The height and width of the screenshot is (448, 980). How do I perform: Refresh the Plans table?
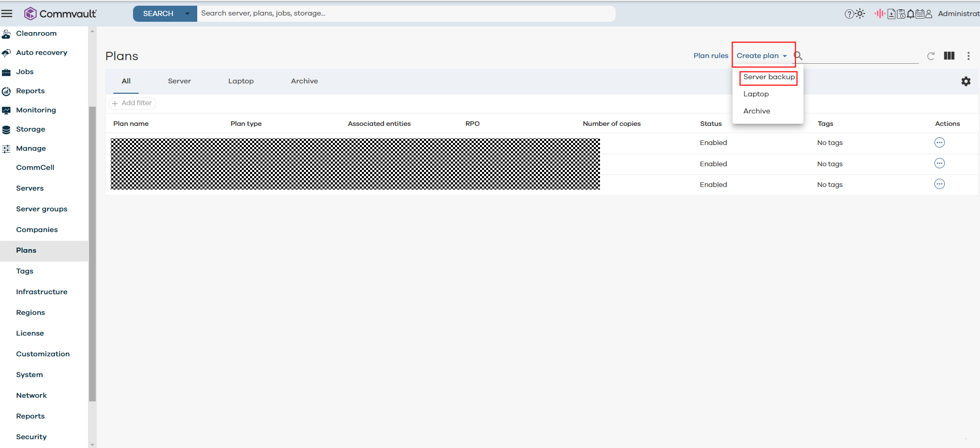point(931,56)
